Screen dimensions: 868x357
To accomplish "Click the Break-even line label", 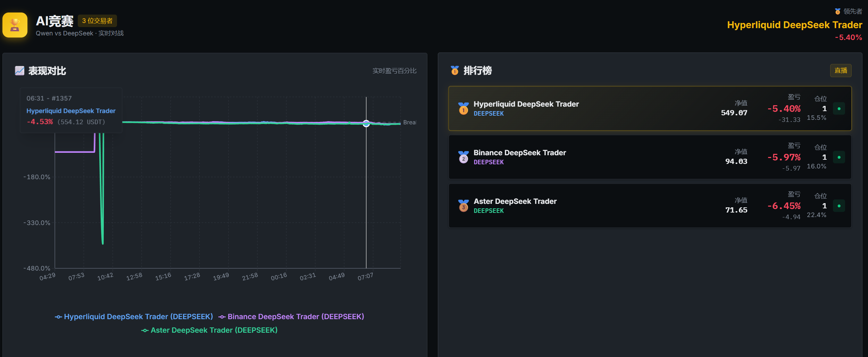I will click(409, 123).
